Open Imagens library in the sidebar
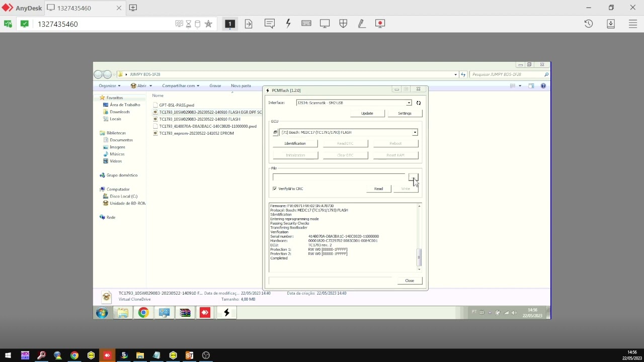 click(x=117, y=147)
